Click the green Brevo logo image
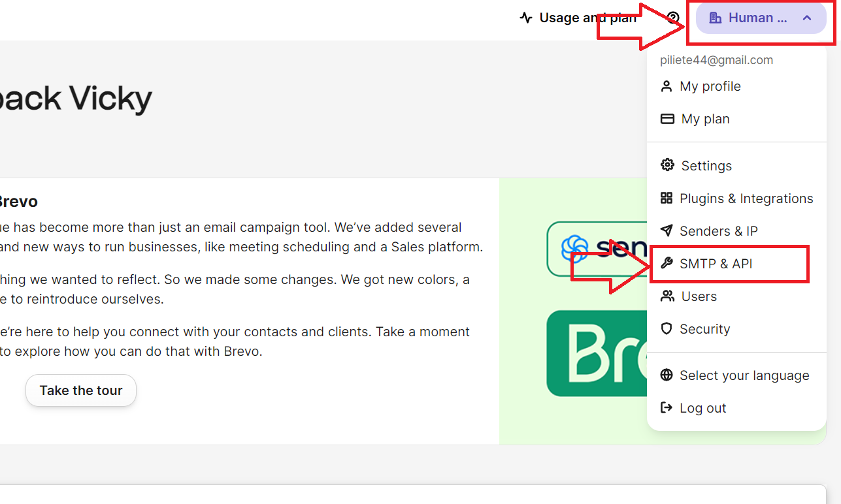841x504 pixels. coord(597,353)
